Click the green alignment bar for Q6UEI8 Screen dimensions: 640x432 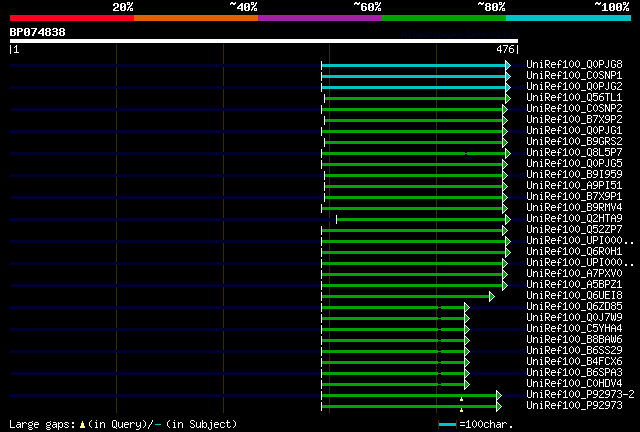[406, 296]
